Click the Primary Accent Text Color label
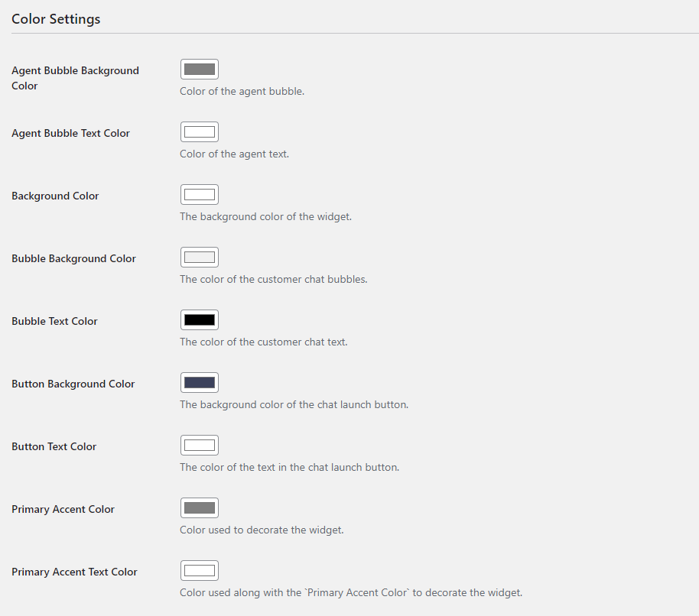Viewport: 699px width, 616px height. 74,572
